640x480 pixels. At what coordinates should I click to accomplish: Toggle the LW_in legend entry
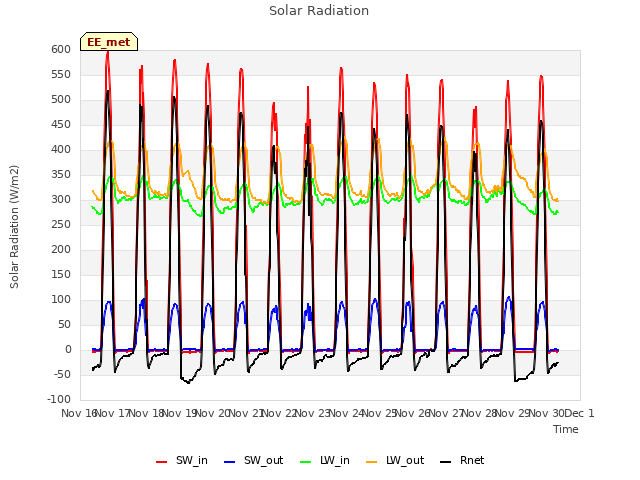pyautogui.click(x=325, y=461)
